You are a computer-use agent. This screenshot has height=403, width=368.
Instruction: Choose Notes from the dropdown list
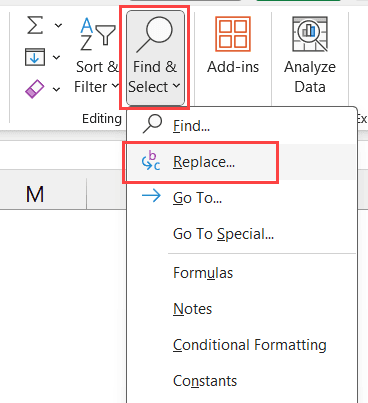[x=242, y=309]
